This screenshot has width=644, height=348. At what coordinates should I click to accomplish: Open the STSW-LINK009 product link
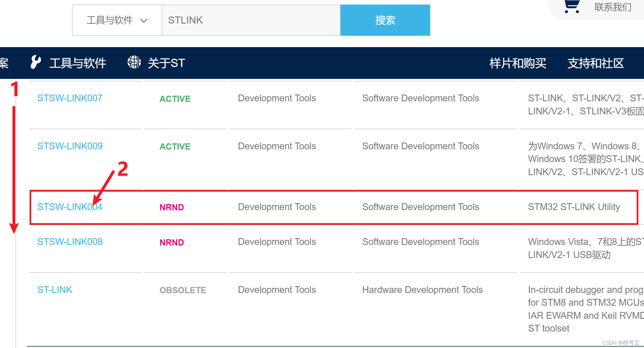(x=70, y=146)
